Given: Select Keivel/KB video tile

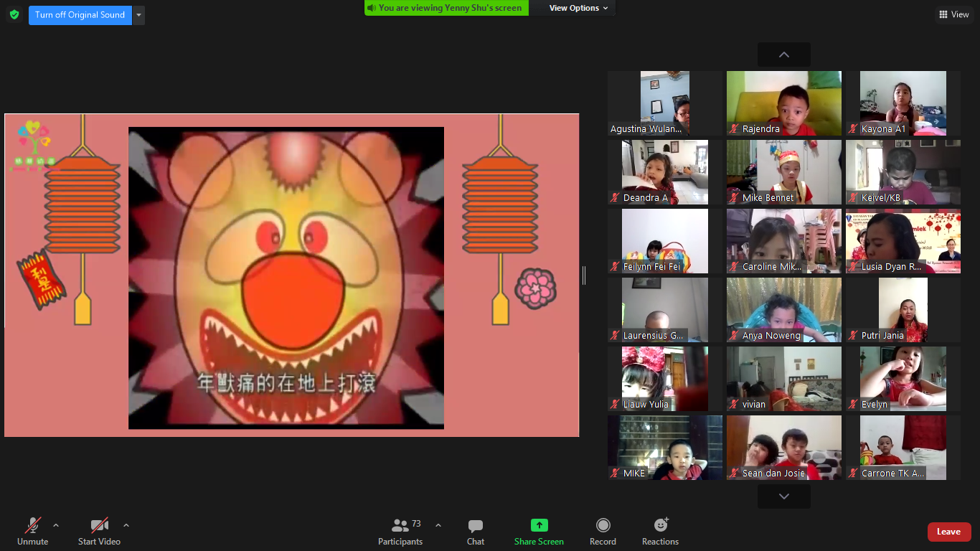Looking at the screenshot, I should click(903, 172).
